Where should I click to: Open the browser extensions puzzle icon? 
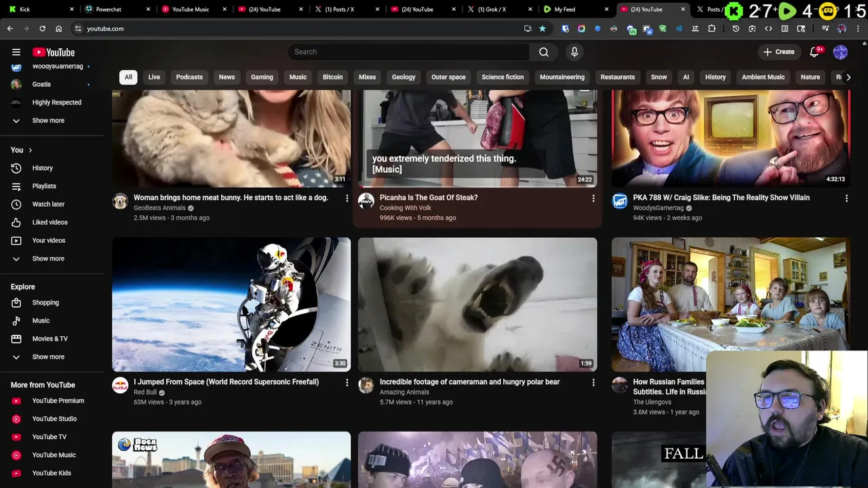(711, 28)
